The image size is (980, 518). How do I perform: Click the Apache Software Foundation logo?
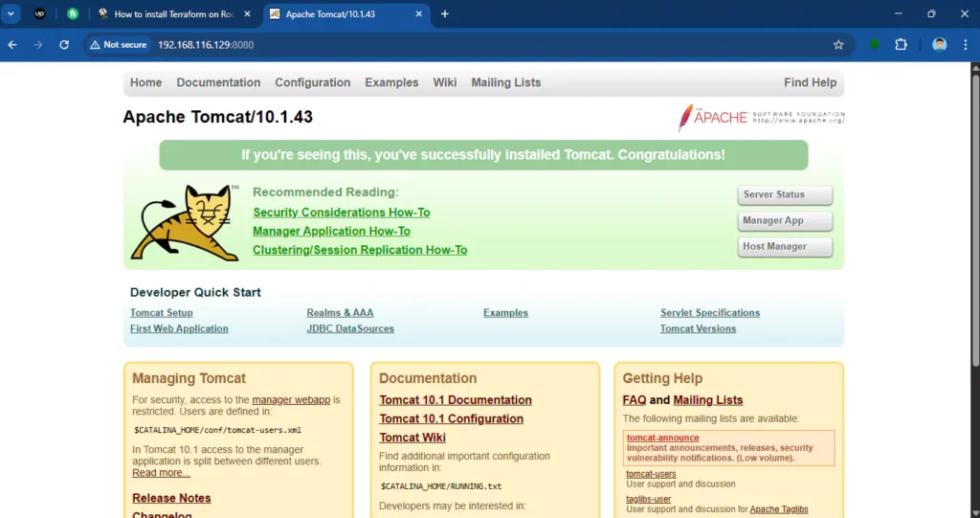coord(761,117)
